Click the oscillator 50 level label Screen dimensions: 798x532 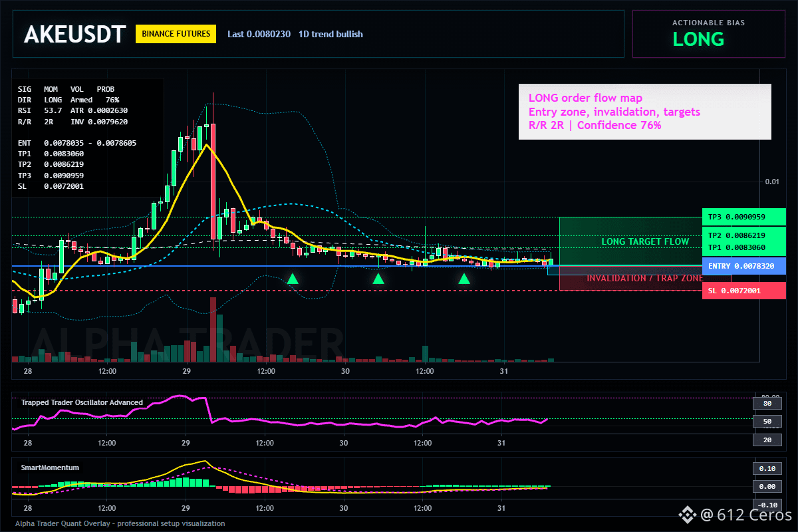(x=767, y=422)
